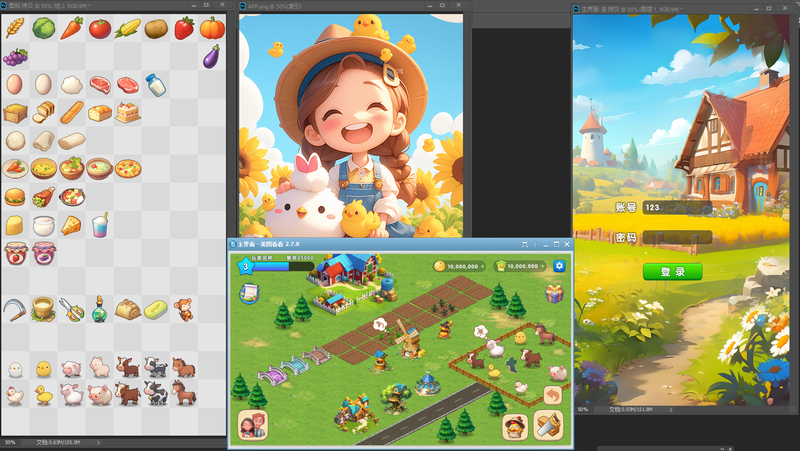This screenshot has height=451, width=800.
Task: Click the white hen in bottom row
Action: coord(15,395)
